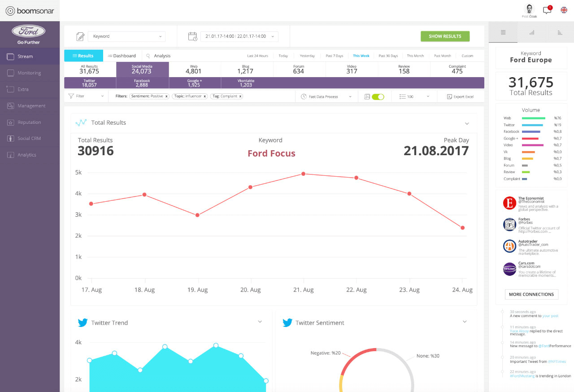Click the keyword edit pencil icon
The image size is (574, 392).
click(80, 36)
